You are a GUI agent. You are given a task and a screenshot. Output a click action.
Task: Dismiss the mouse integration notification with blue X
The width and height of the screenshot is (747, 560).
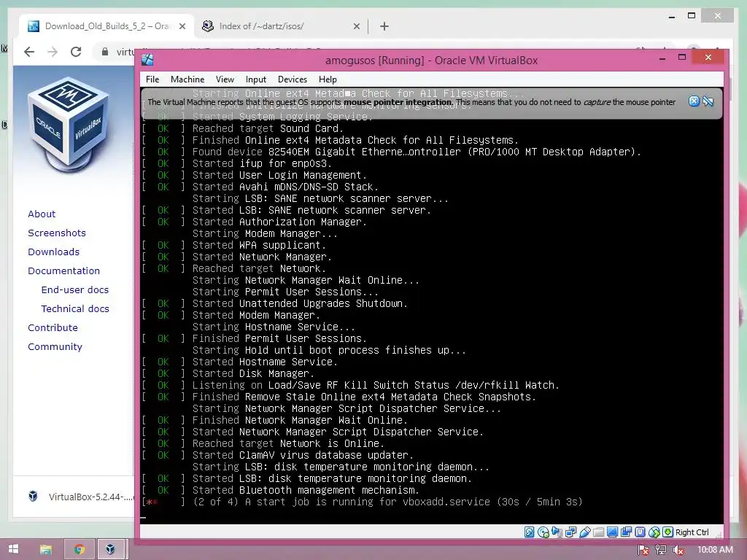coord(694,101)
